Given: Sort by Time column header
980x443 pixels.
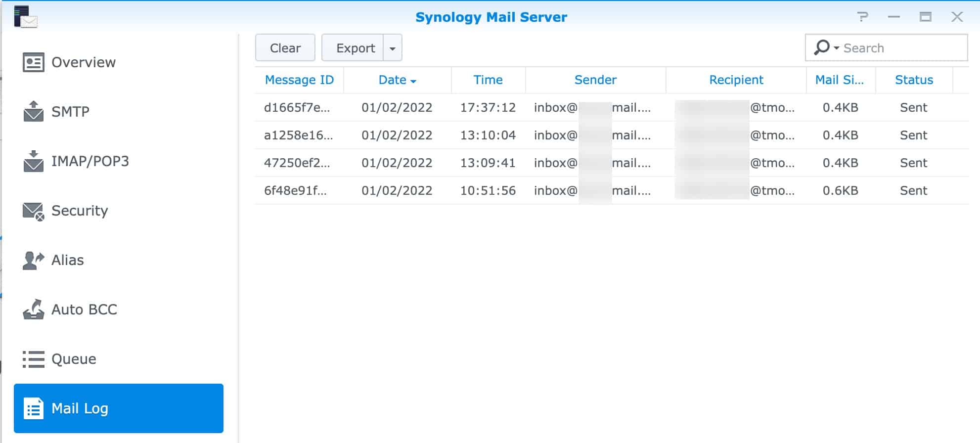Looking at the screenshot, I should (x=488, y=80).
